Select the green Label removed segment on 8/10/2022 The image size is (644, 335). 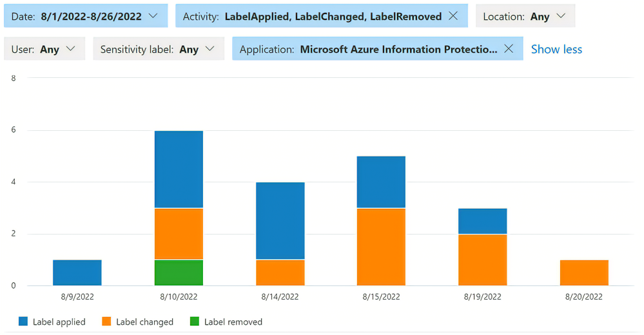coord(179,273)
